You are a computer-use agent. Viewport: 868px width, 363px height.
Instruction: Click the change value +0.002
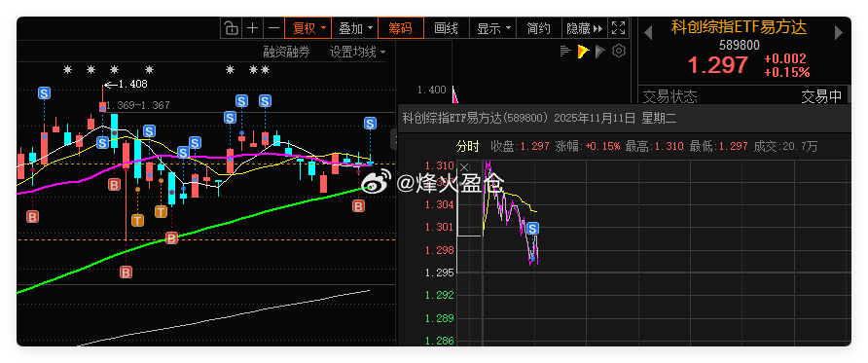click(x=785, y=58)
